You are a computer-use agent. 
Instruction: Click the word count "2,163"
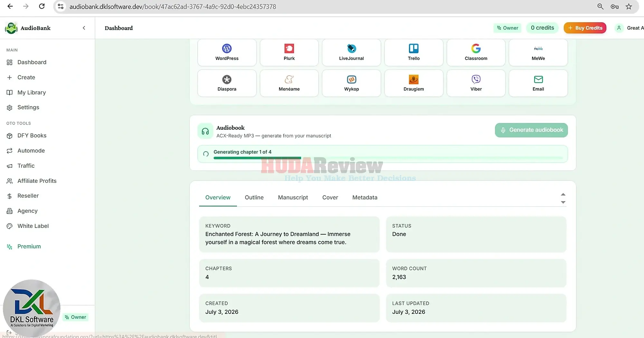pyautogui.click(x=399, y=277)
